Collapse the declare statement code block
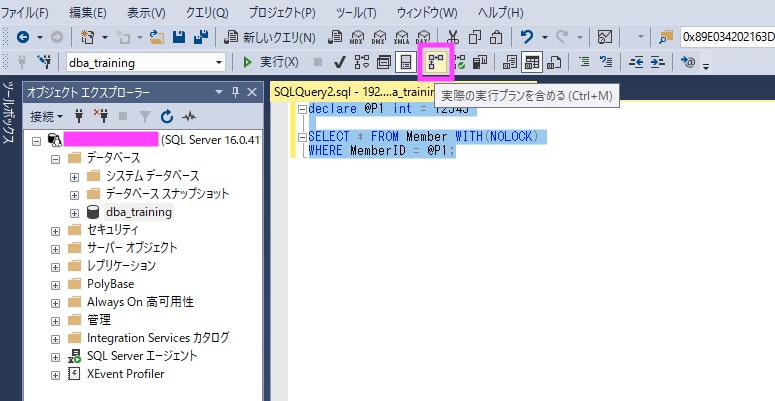The height and width of the screenshot is (401, 775). (x=302, y=110)
